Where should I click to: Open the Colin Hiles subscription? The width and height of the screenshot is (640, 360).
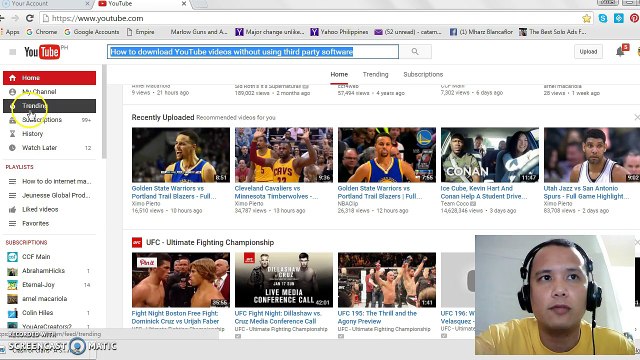point(49,313)
